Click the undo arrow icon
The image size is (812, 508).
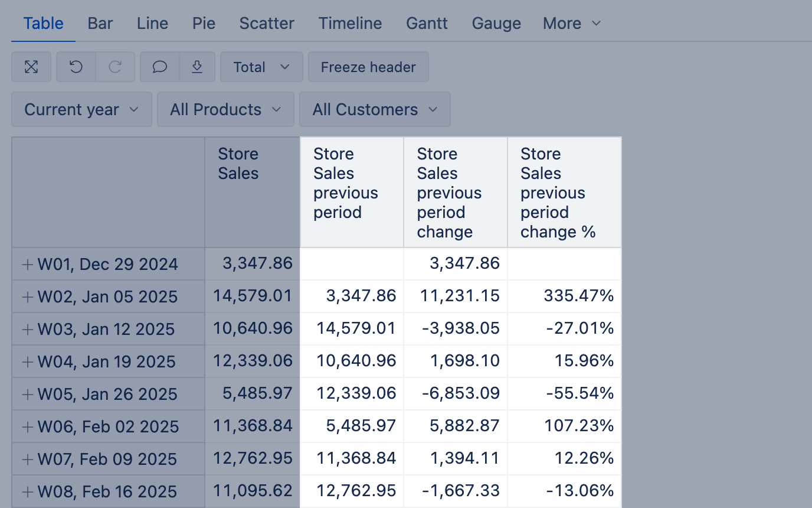coord(76,67)
